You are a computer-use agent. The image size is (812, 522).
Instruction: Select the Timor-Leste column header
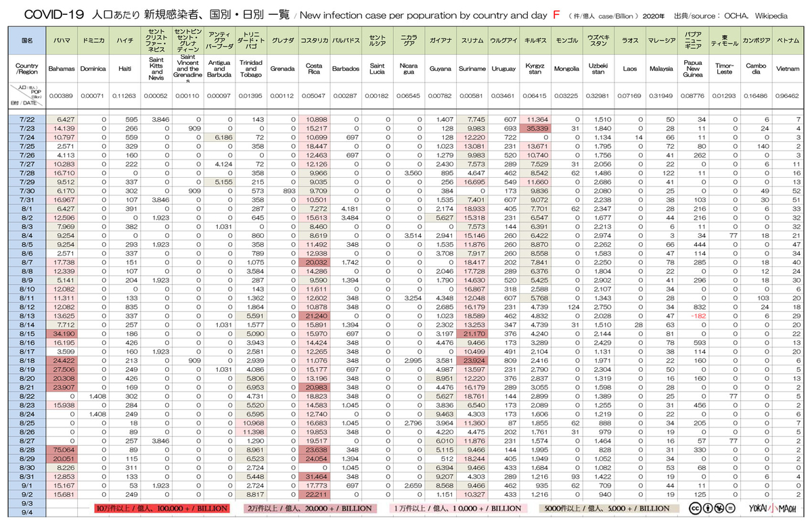tap(725, 69)
